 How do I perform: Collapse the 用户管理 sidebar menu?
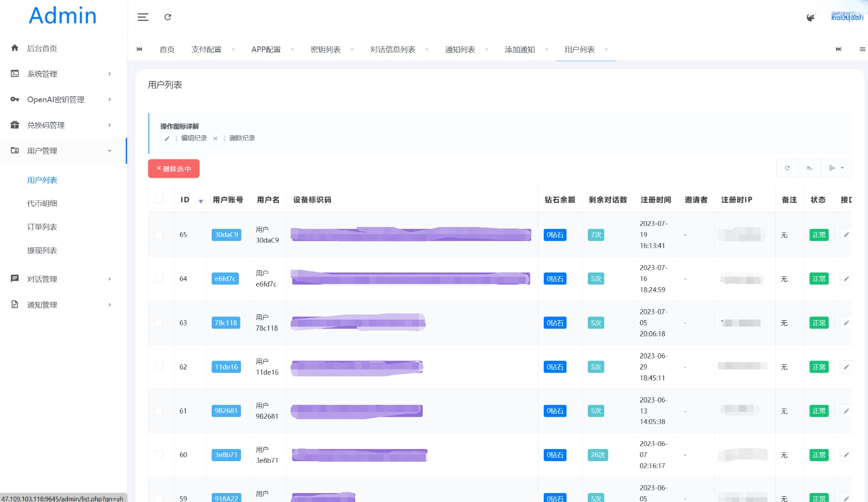coord(63,151)
